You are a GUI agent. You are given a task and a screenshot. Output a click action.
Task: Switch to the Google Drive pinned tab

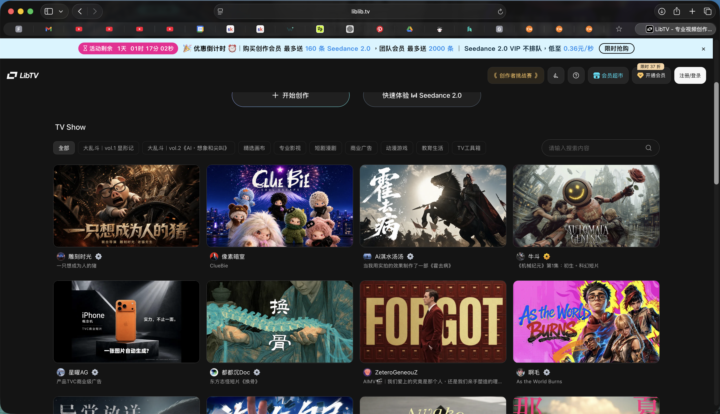coord(409,29)
